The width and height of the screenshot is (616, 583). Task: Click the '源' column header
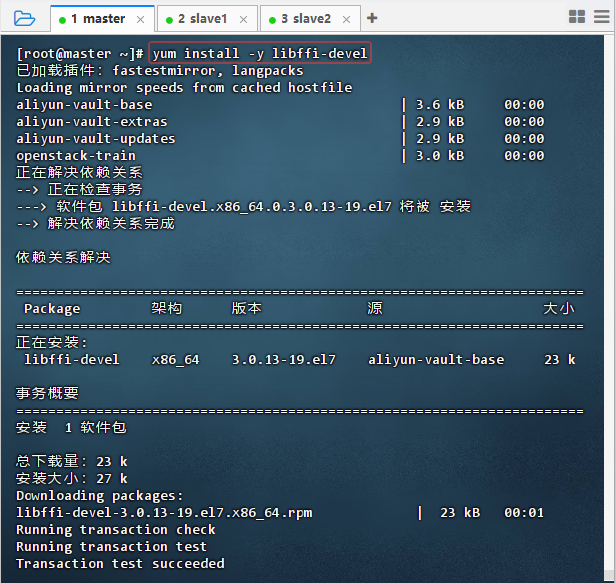coord(375,308)
